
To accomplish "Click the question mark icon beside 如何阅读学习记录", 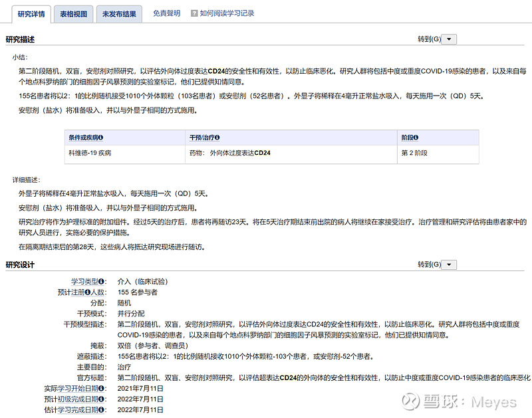I will (194, 13).
